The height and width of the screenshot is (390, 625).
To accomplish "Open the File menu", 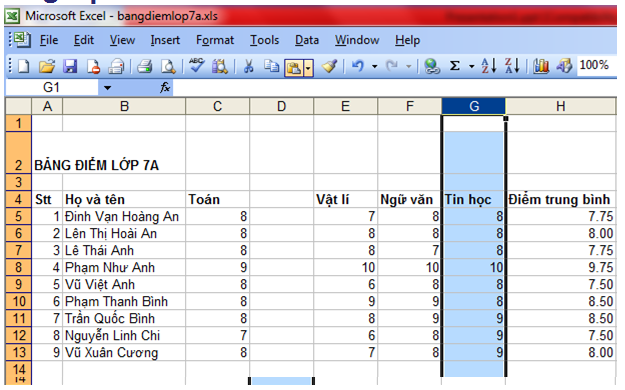I will tap(49, 40).
